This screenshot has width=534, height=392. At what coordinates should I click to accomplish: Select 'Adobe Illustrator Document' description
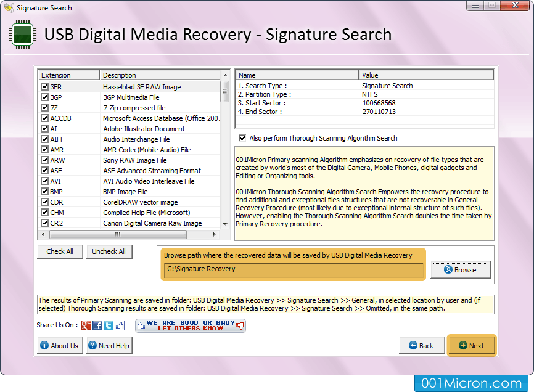pyautogui.click(x=144, y=129)
